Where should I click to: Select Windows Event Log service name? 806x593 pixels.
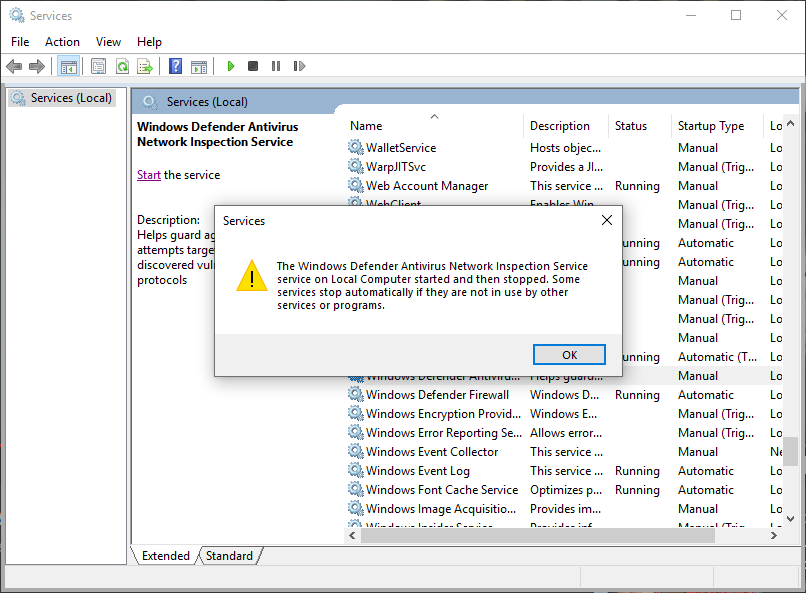pos(418,471)
